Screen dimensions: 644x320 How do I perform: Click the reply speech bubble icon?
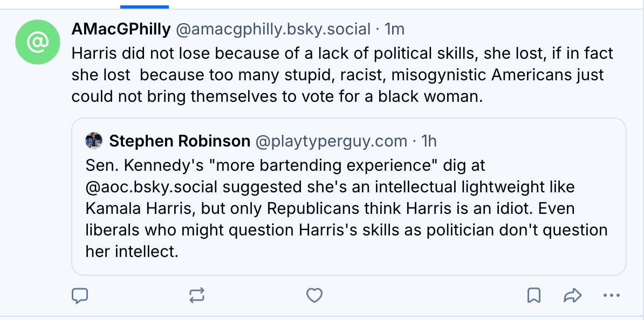(x=80, y=295)
